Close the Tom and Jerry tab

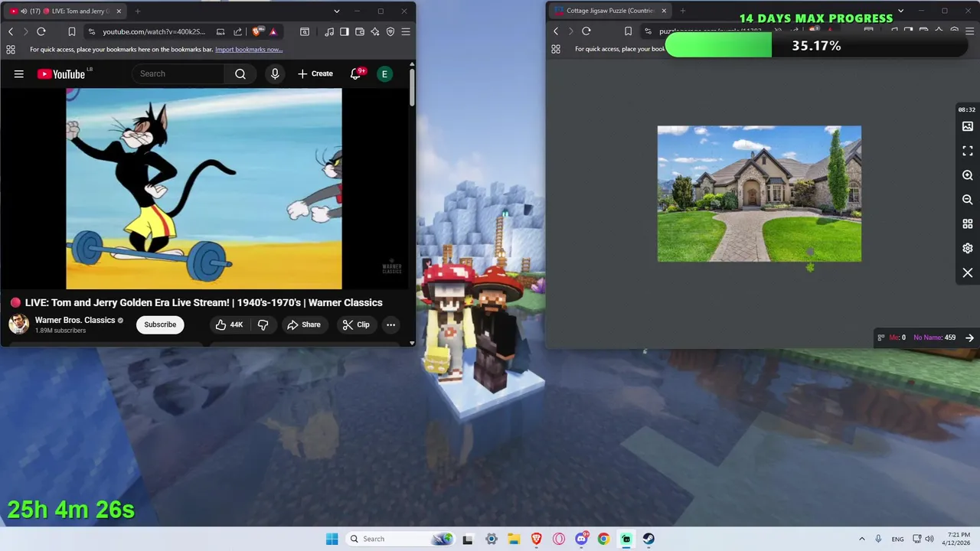pos(117,11)
